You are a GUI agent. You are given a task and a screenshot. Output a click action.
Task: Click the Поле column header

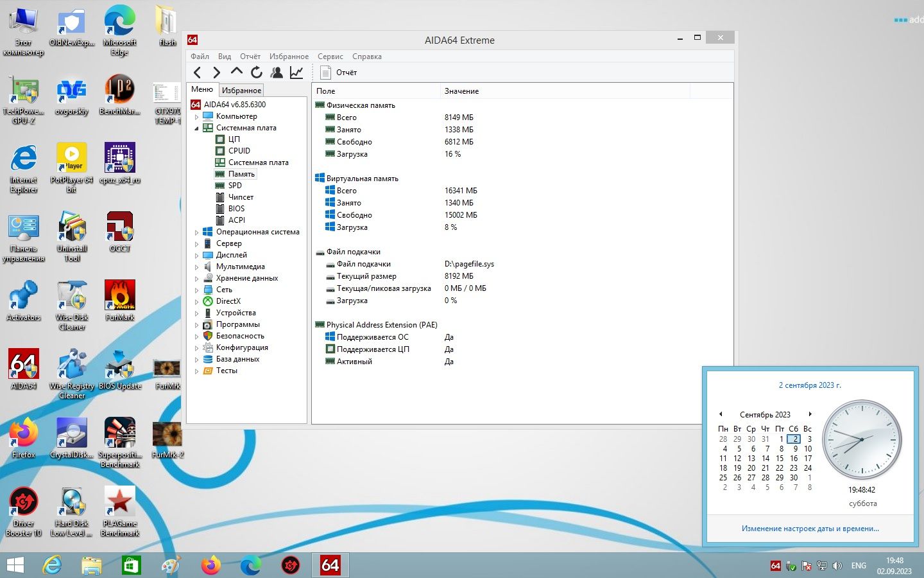click(377, 91)
